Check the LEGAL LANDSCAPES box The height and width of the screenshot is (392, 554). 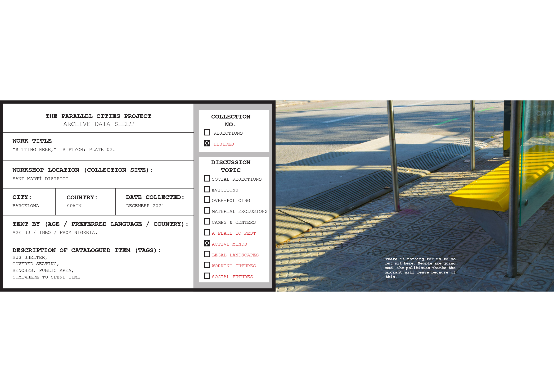click(x=207, y=254)
